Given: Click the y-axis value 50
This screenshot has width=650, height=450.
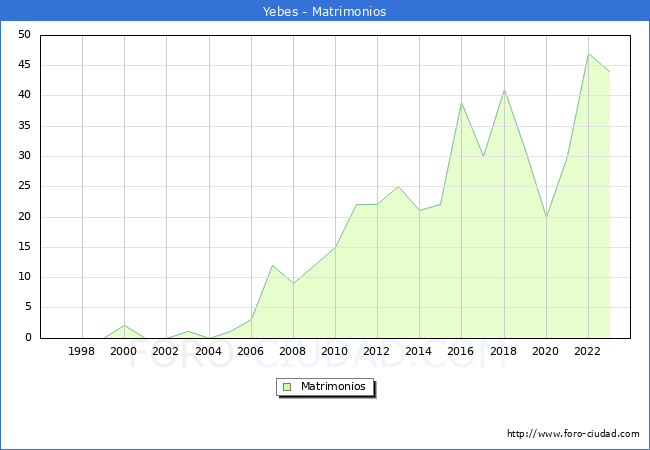Looking at the screenshot, I should 25,34.
